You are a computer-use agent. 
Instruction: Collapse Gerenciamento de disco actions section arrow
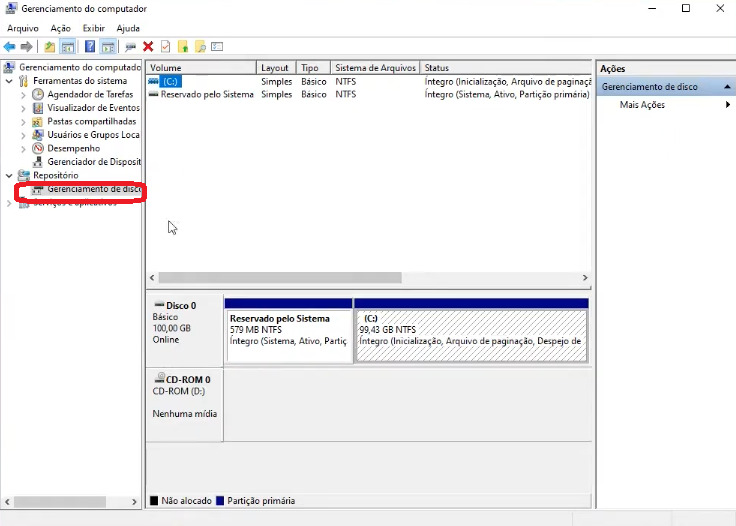pos(727,87)
